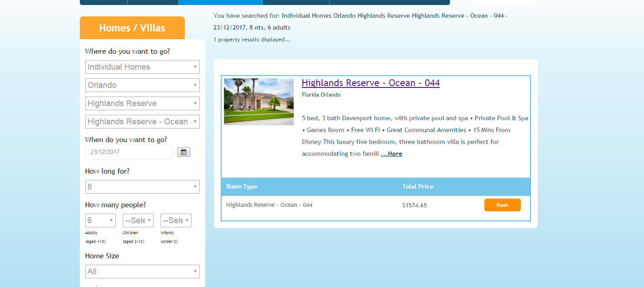Click the ...More description link
This screenshot has width=644, height=287.
coord(391,154)
